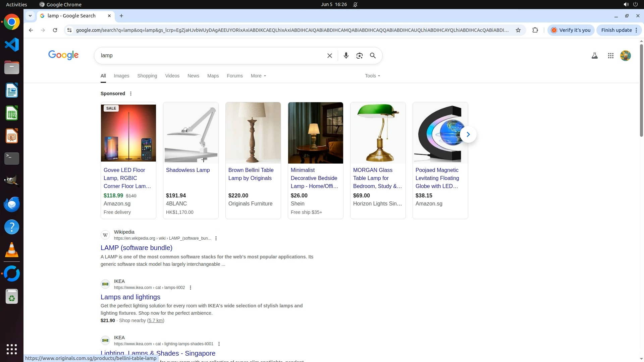The height and width of the screenshot is (362, 644).
Task: Bookmark this page with star icon
Action: tap(518, 30)
